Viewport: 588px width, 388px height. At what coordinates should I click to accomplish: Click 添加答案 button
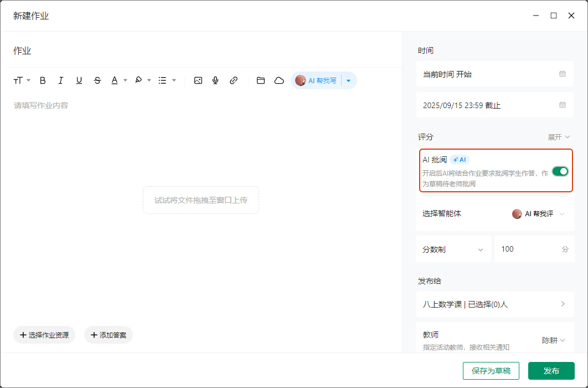coord(109,335)
